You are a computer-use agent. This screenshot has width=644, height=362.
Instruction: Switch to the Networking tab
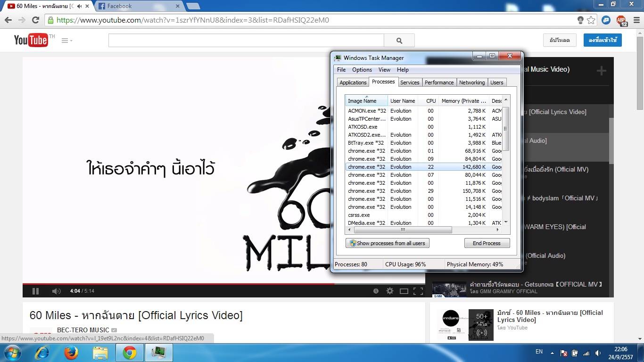coord(472,82)
